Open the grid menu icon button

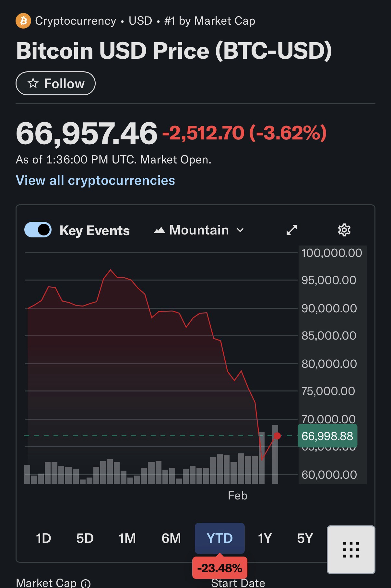(351, 549)
